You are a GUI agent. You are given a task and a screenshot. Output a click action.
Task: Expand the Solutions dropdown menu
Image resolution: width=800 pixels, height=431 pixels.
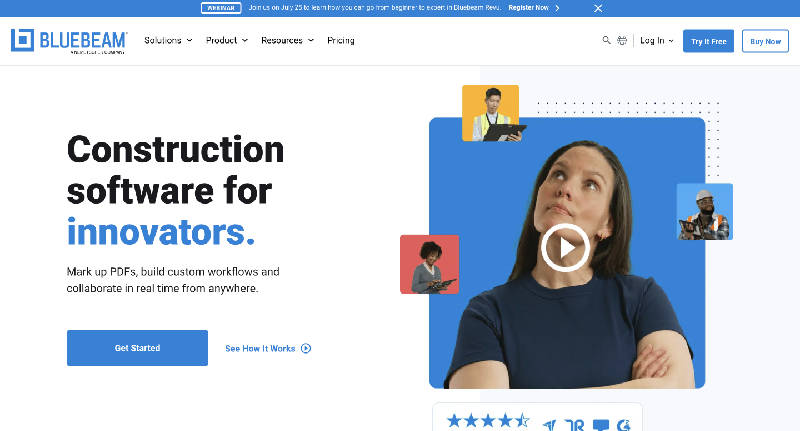[168, 41]
